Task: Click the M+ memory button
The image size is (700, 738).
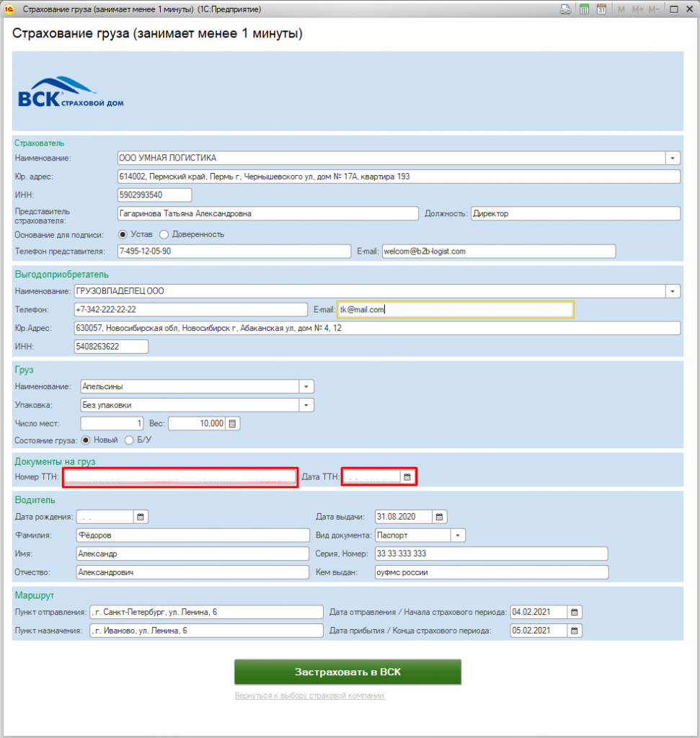Action: [x=637, y=9]
